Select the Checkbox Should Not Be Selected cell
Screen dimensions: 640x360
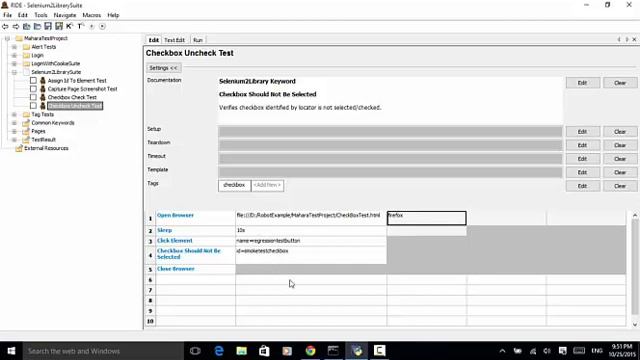pos(195,255)
